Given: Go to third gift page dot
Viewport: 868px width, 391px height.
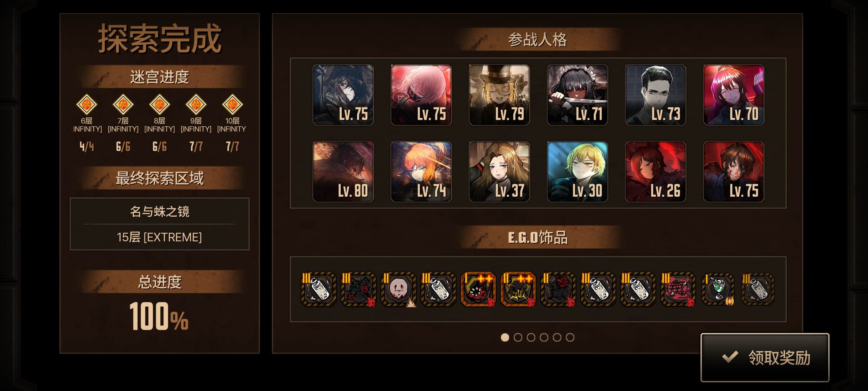Looking at the screenshot, I should coord(531,337).
